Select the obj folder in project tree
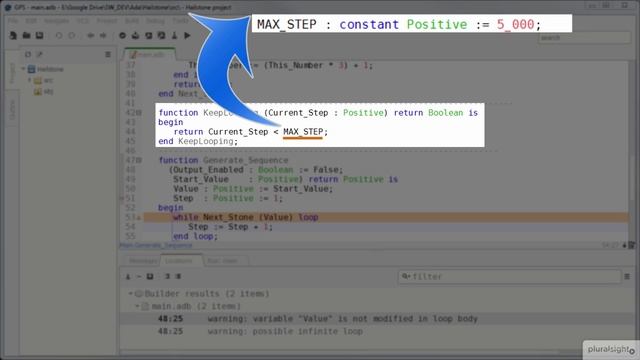Viewport: 640px width, 360px height. click(44, 92)
